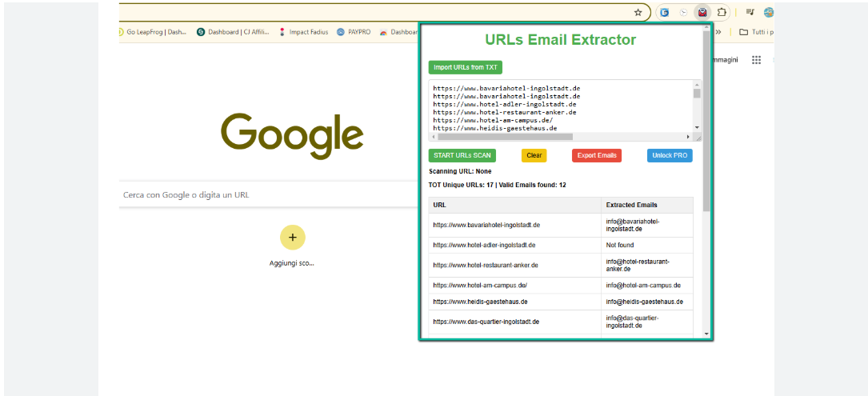Image resolution: width=868 pixels, height=396 pixels.
Task: Open the Tutti i preferiti bookmarks folder
Action: point(756,32)
